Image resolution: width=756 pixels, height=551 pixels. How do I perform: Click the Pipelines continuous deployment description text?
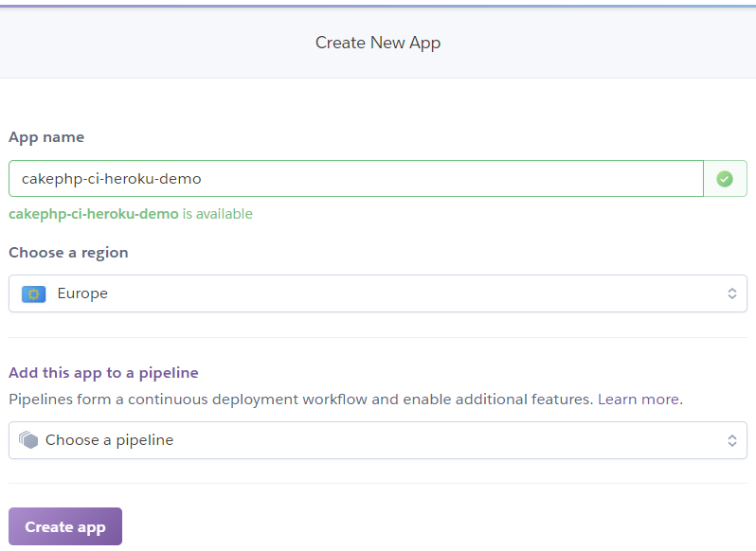pyautogui.click(x=301, y=400)
